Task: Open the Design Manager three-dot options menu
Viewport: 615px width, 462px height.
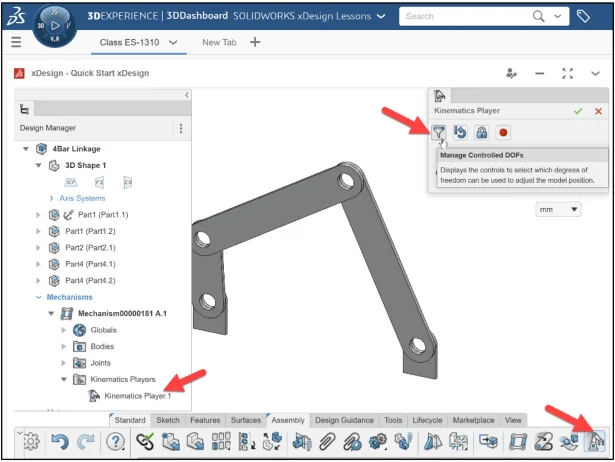Action: [x=181, y=128]
